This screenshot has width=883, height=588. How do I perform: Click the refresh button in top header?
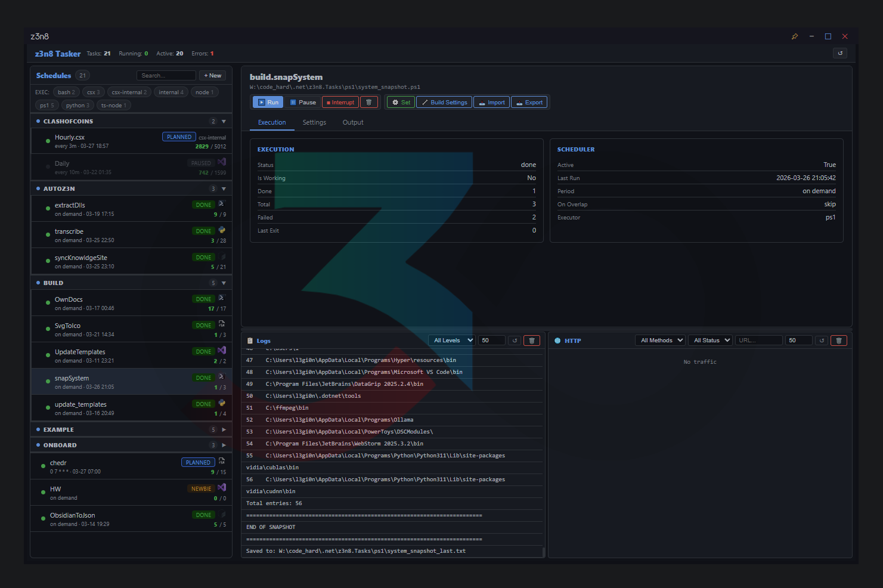(840, 53)
